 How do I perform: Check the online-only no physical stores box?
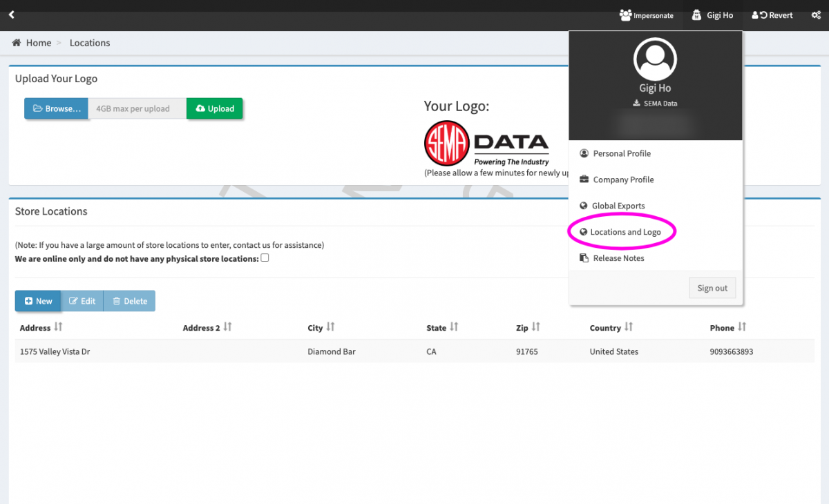click(x=265, y=258)
